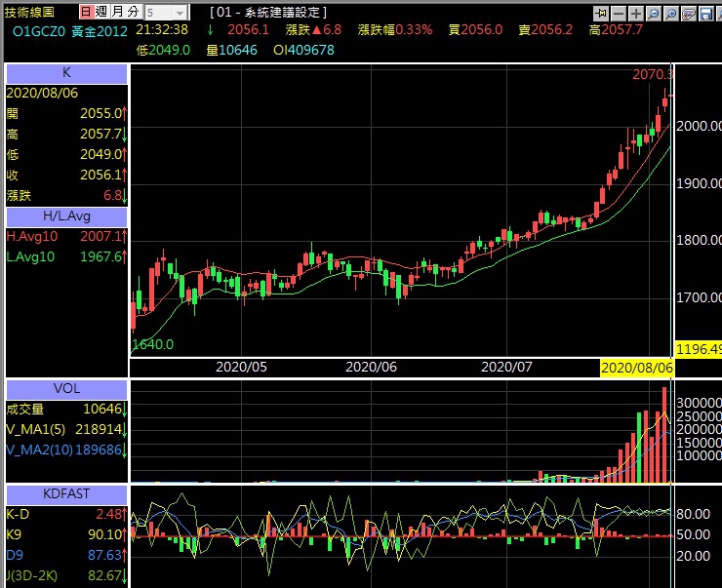Save chart with the floppy disk icon
Screen dimensions: 722x588
click(x=705, y=14)
